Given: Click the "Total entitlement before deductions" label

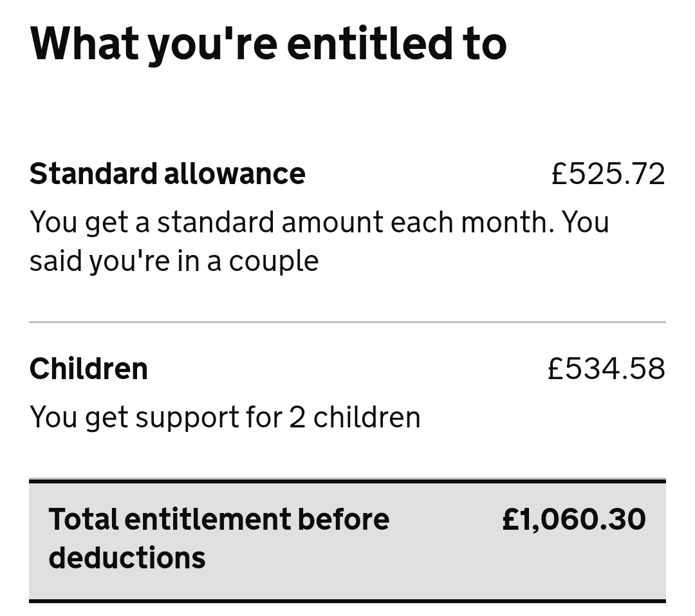Looking at the screenshot, I should pos(219,519).
